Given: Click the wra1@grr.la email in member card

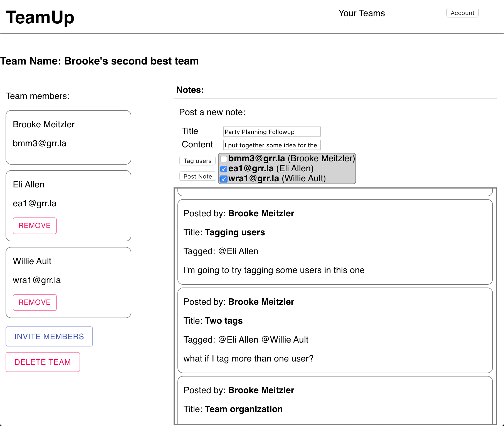Looking at the screenshot, I should coord(37,280).
